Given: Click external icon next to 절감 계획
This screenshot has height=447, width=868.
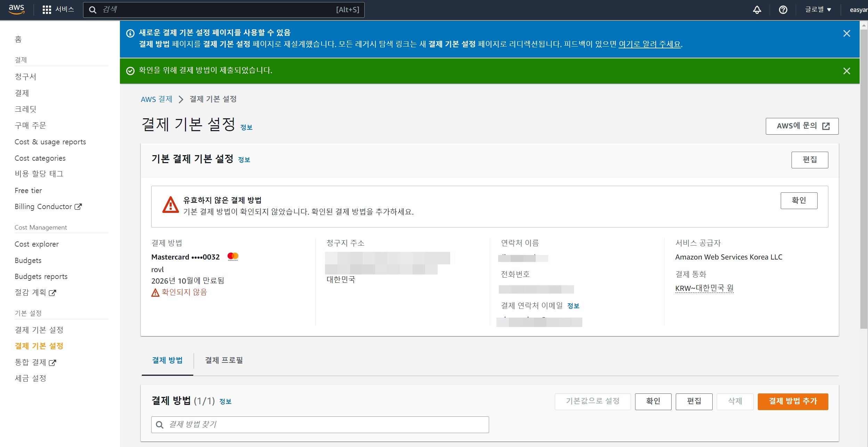Looking at the screenshot, I should point(52,293).
